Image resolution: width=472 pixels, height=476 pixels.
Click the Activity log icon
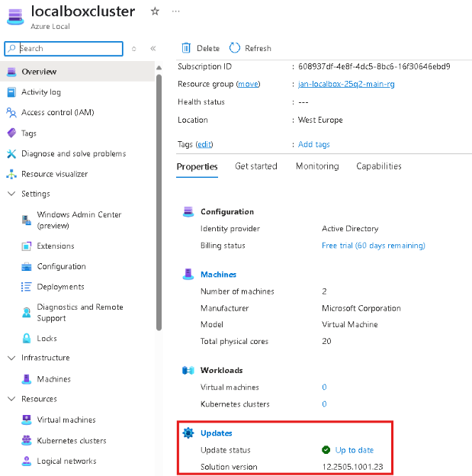(x=11, y=92)
